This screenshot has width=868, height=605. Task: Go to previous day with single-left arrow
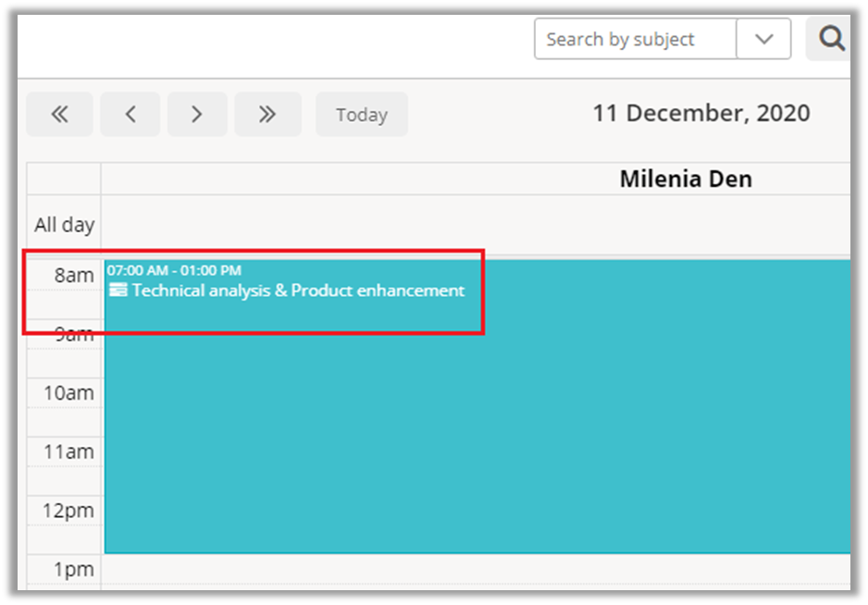[x=130, y=114]
